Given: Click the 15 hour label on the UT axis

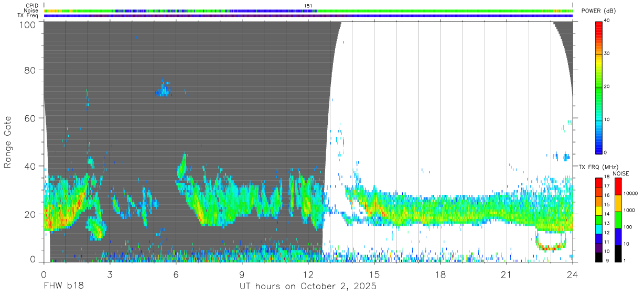Looking at the screenshot, I should 374,274.
